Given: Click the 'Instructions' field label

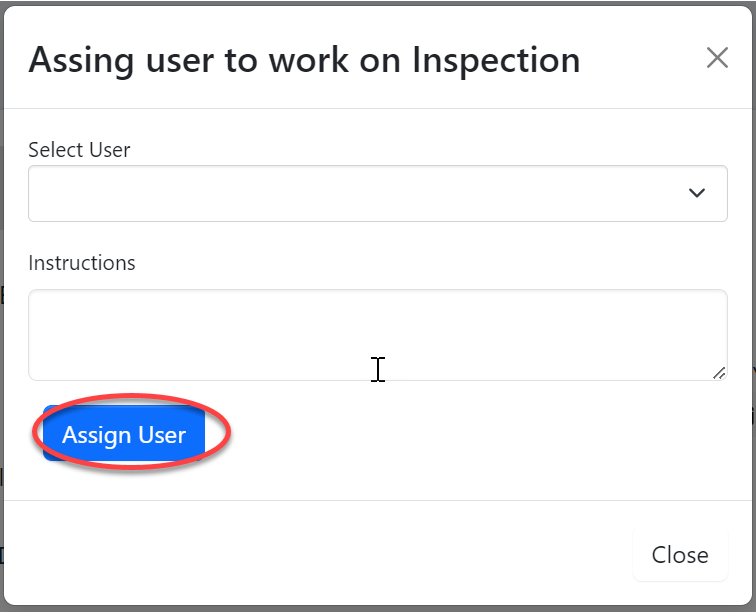Looking at the screenshot, I should coord(82,263).
